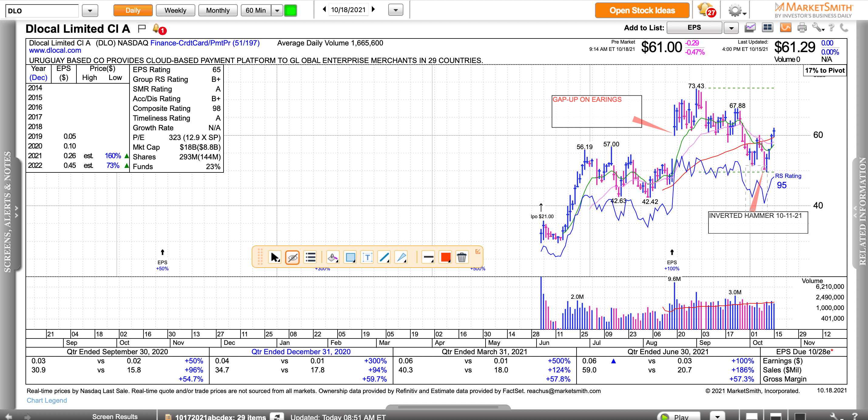Screen dimensions: 868x420
Task: Expand the Add to List dropdown
Action: point(731,28)
